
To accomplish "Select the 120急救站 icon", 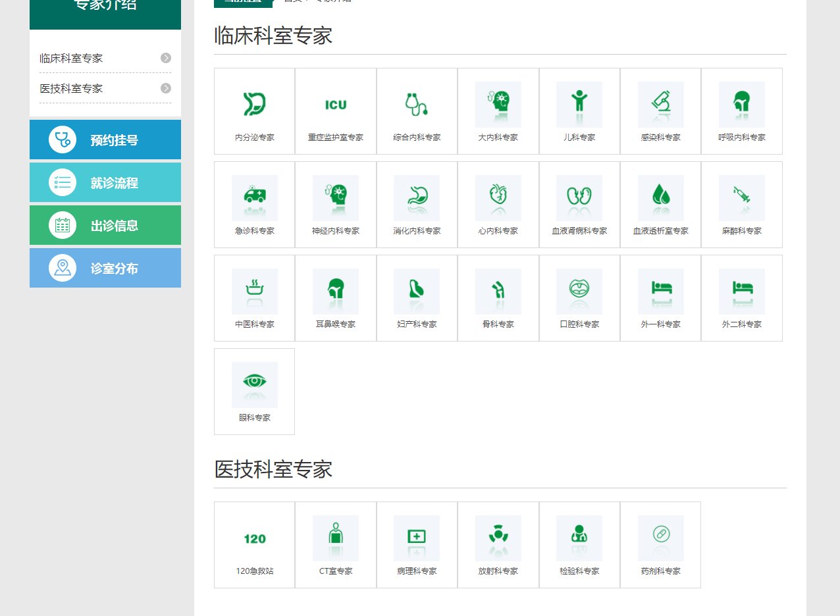I will click(254, 538).
